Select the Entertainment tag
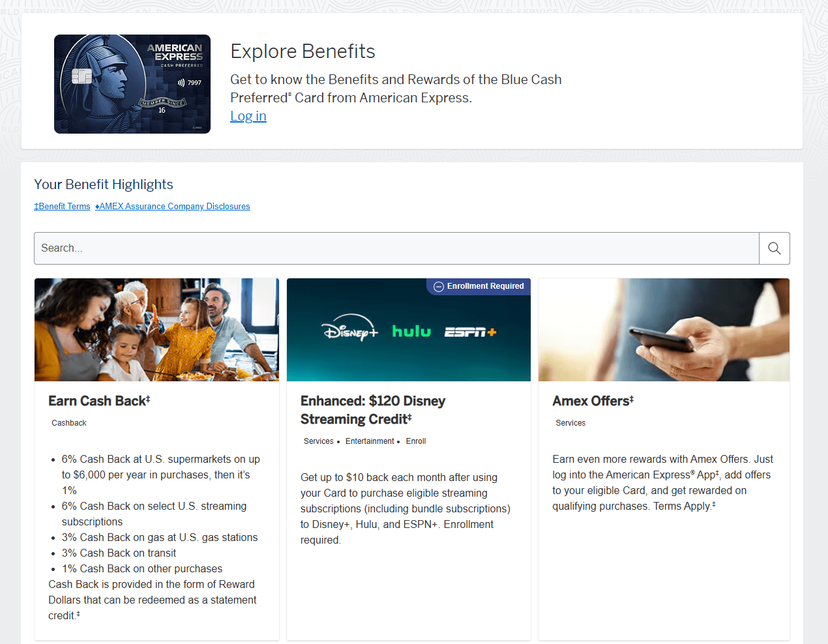 pyautogui.click(x=370, y=441)
